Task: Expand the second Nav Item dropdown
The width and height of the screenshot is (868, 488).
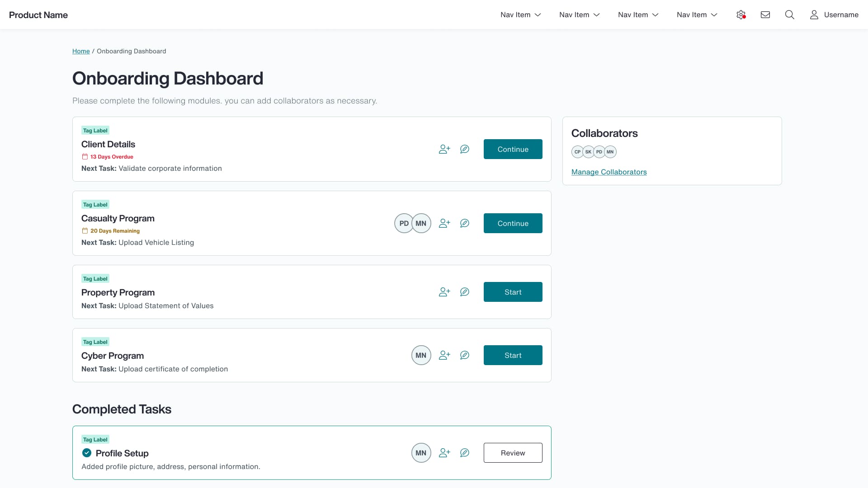Action: pos(579,15)
